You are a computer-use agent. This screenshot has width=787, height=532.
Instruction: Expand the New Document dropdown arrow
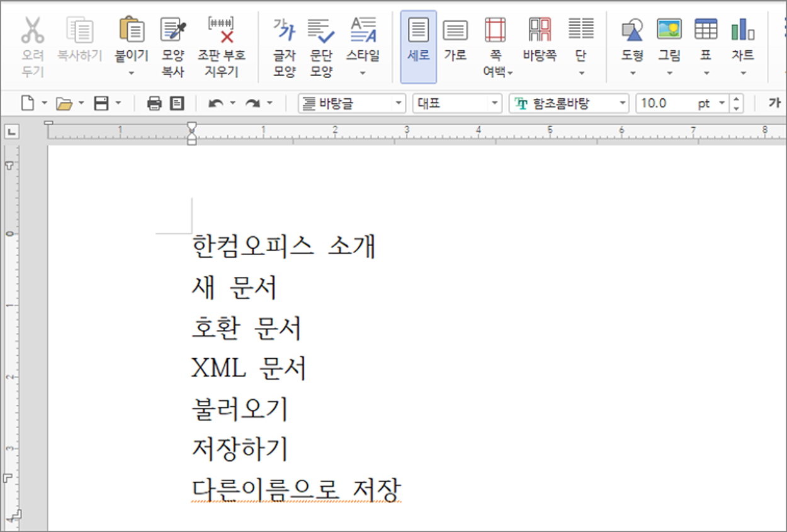coord(44,103)
